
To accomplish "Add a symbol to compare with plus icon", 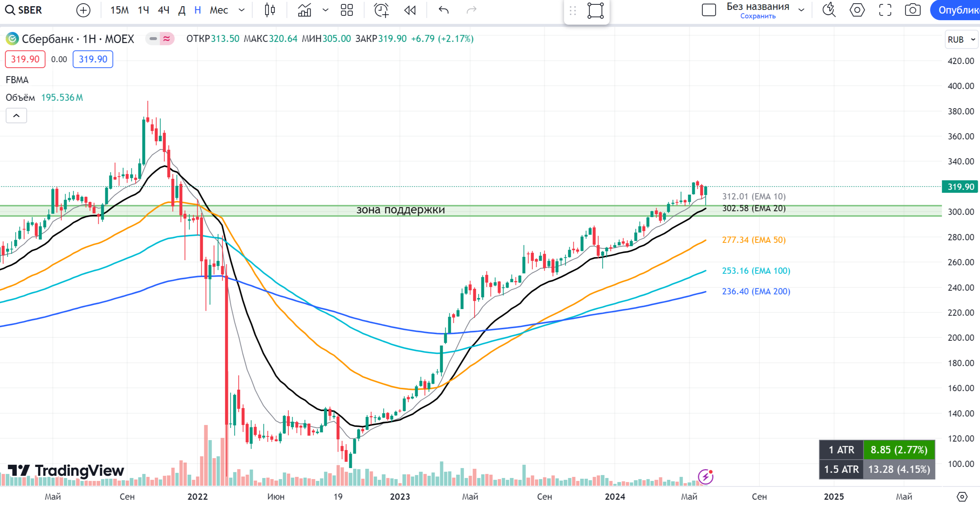I will 83,10.
